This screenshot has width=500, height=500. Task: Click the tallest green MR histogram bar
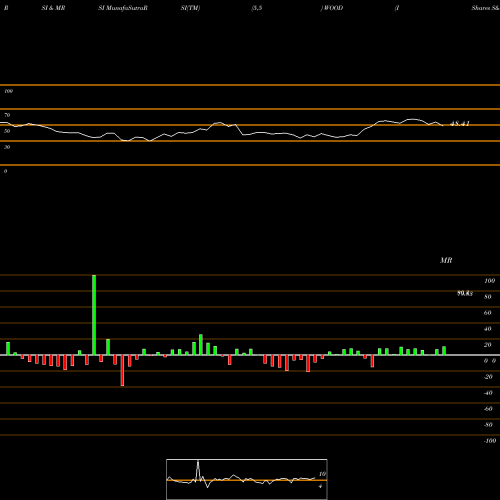[x=94, y=315]
